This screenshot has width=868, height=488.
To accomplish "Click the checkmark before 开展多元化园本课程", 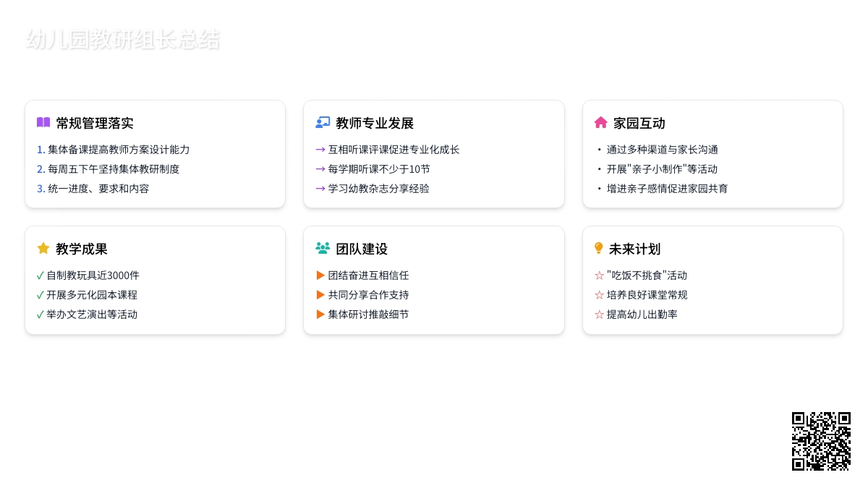I will pyautogui.click(x=41, y=295).
